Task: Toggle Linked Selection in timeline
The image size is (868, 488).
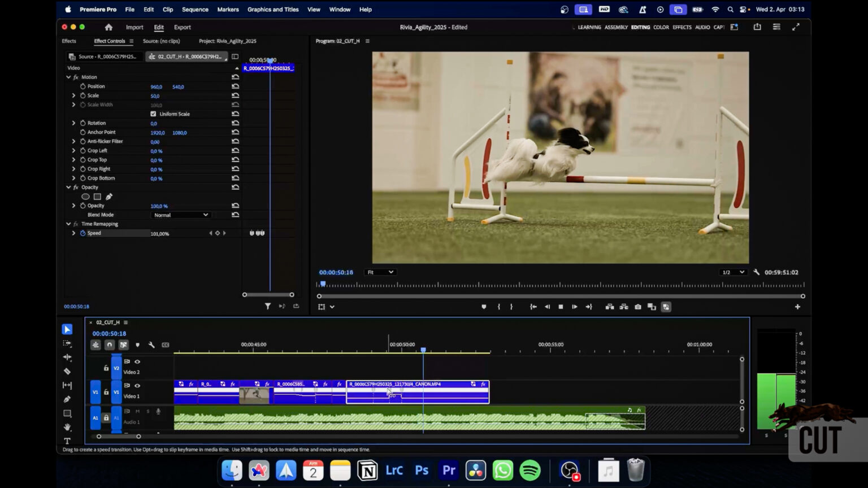Action: pyautogui.click(x=124, y=345)
